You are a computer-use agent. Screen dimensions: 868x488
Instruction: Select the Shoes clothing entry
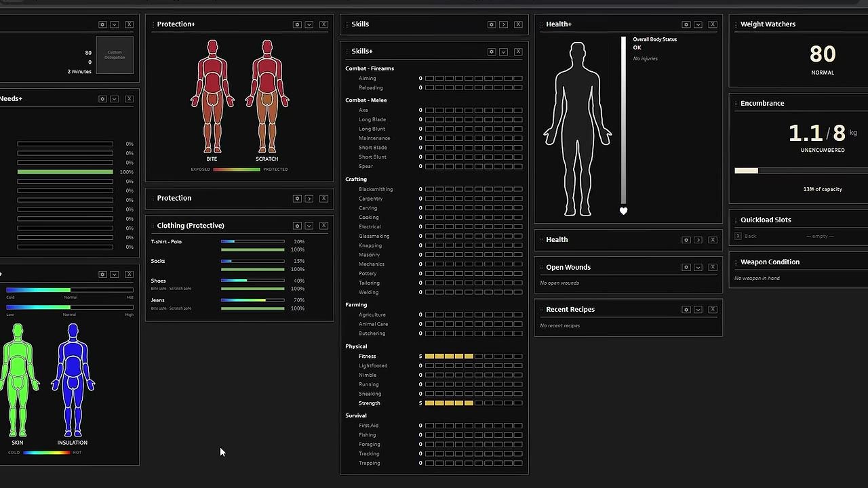[228, 285]
